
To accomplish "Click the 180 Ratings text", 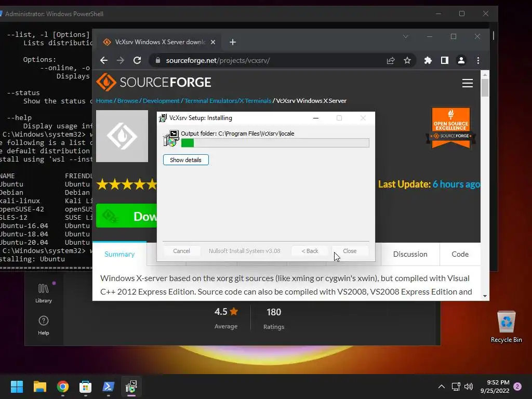I will tap(274, 318).
